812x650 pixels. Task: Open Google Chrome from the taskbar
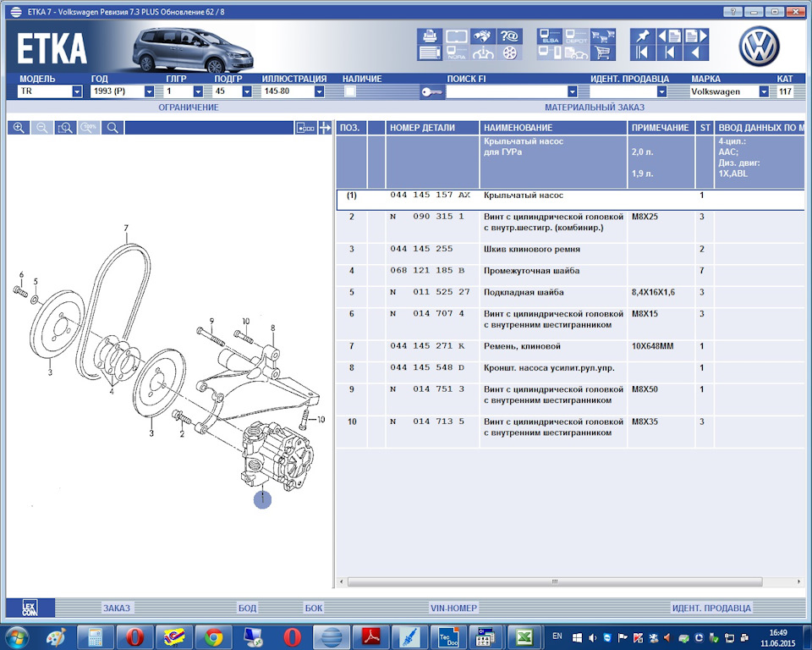point(213,637)
